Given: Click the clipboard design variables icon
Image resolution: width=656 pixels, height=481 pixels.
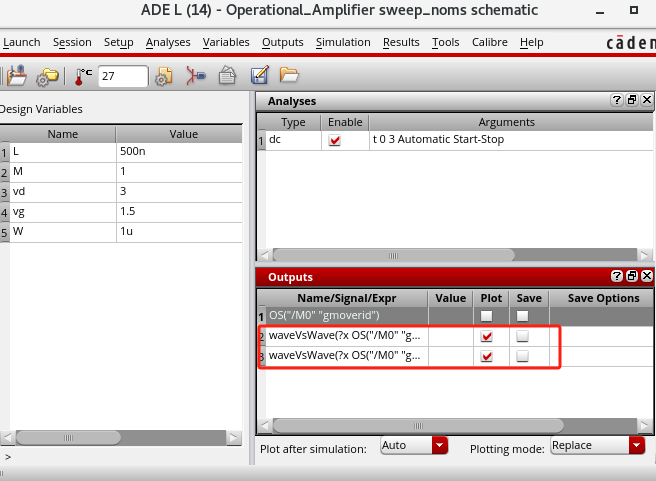Looking at the screenshot, I should (227, 76).
